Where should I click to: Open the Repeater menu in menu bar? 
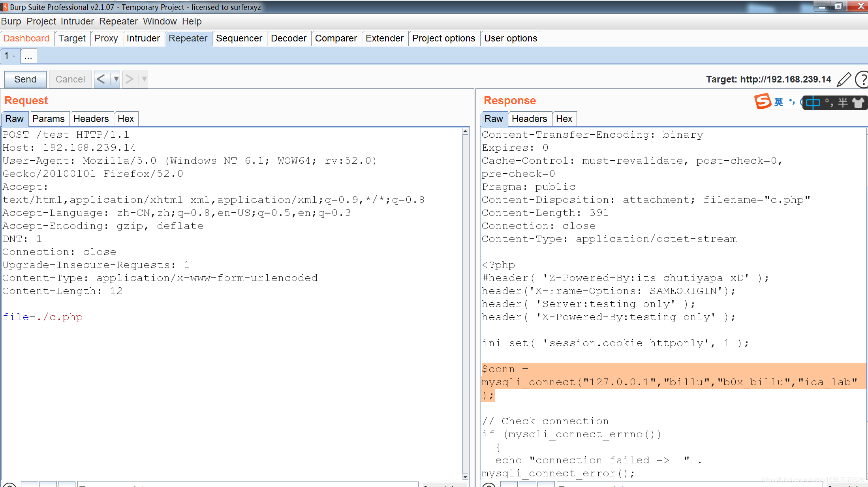coord(118,21)
